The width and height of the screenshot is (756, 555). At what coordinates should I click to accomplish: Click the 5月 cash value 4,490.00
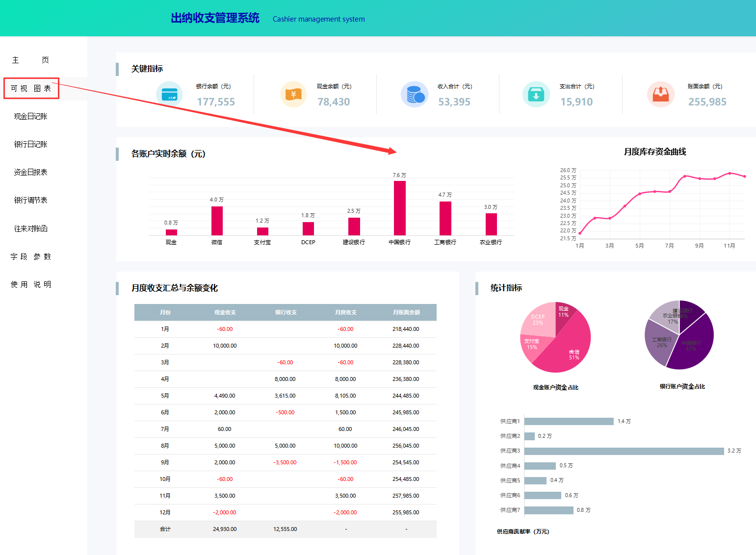pyautogui.click(x=225, y=396)
